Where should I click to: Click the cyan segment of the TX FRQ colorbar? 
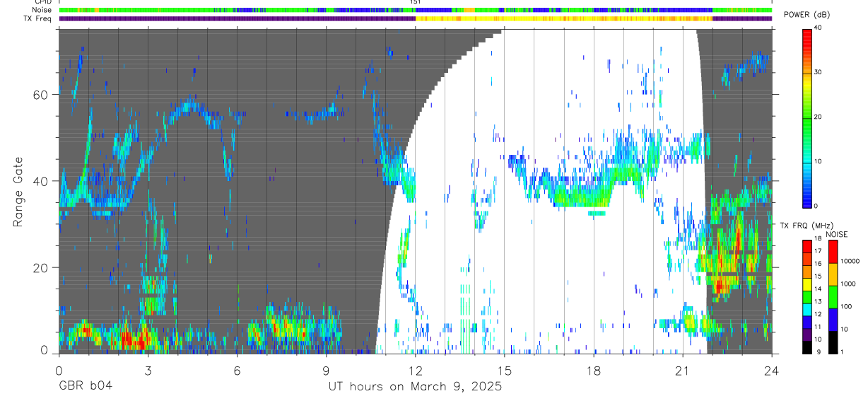pos(807,310)
